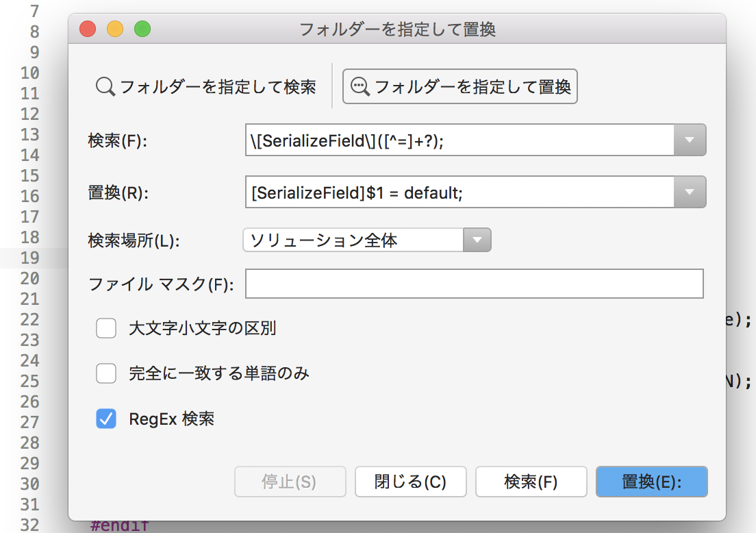
Task: Click the magnifier icon for folder search
Action: pyautogui.click(x=105, y=87)
